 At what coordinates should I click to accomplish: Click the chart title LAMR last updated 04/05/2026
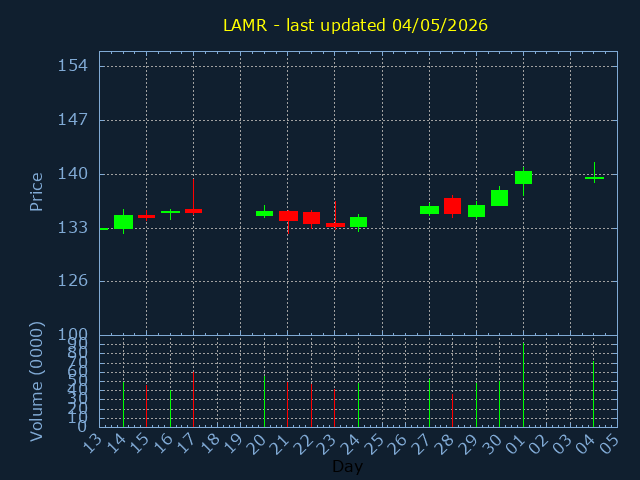point(355,26)
